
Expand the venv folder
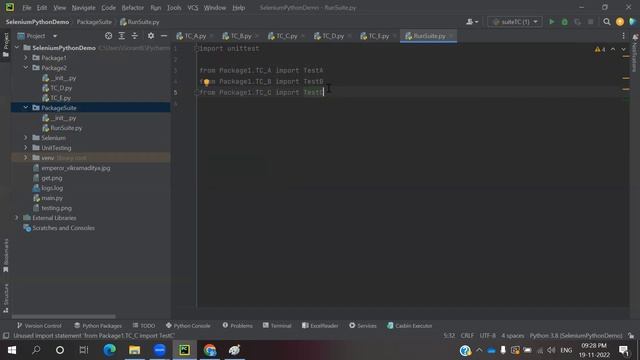[x=26, y=158]
